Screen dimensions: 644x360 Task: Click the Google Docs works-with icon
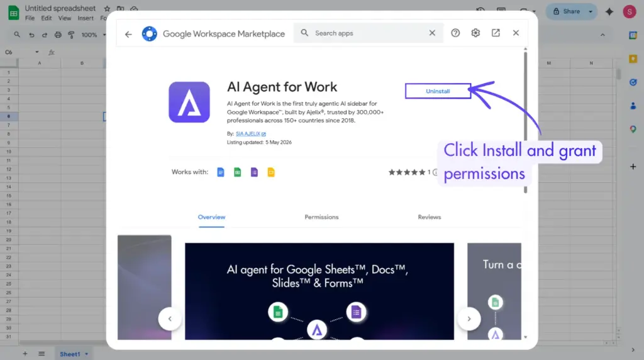221,172
